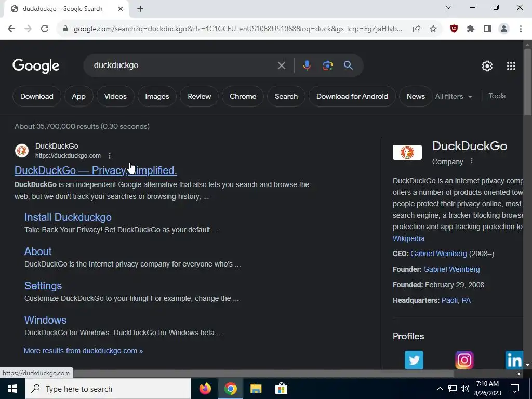Open Google Lens image search icon
The width and height of the screenshot is (532, 399).
click(327, 65)
